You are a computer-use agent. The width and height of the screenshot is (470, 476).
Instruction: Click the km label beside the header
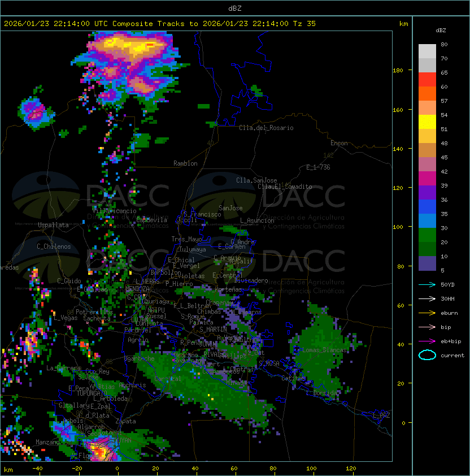[x=403, y=24]
